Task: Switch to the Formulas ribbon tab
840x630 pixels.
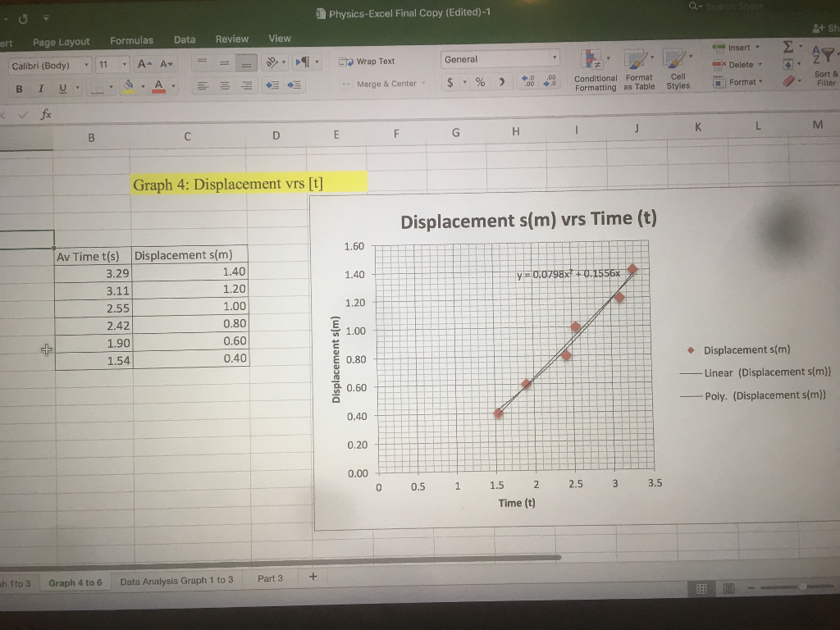Action: pyautogui.click(x=131, y=39)
